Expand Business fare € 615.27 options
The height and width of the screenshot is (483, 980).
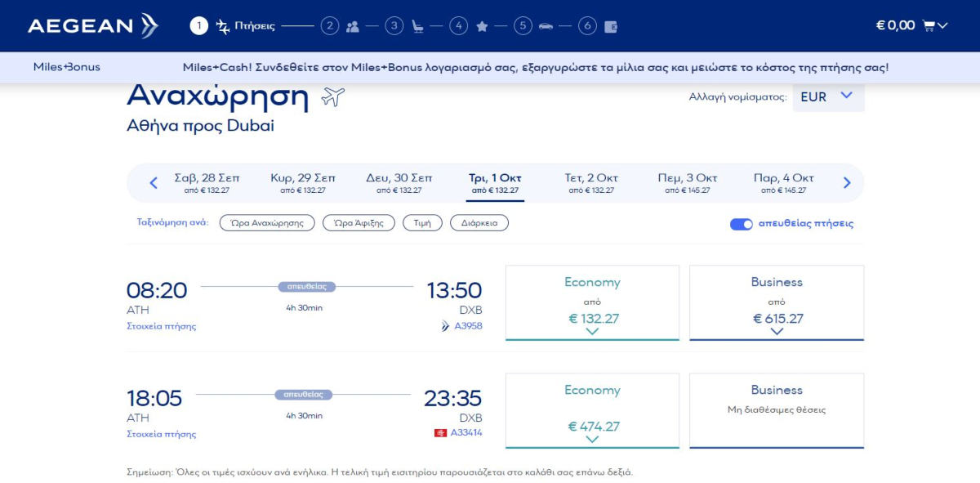click(776, 302)
